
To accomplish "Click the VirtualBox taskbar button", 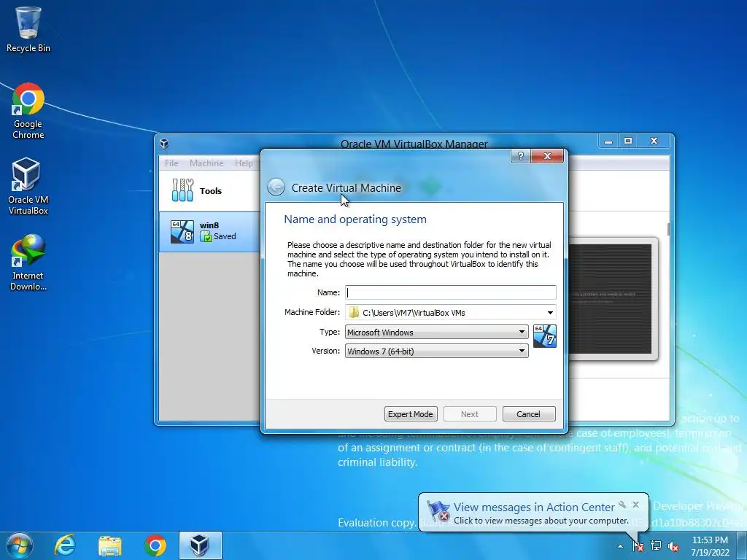I will [x=200, y=545].
